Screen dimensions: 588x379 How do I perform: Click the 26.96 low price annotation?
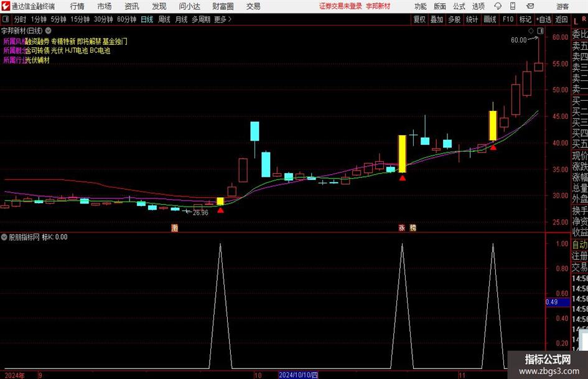(x=200, y=213)
